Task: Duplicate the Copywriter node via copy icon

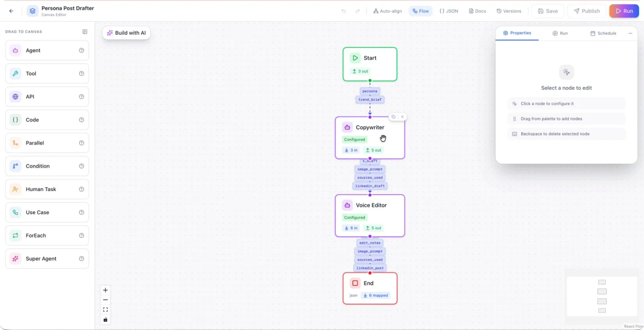Action: coord(393,117)
